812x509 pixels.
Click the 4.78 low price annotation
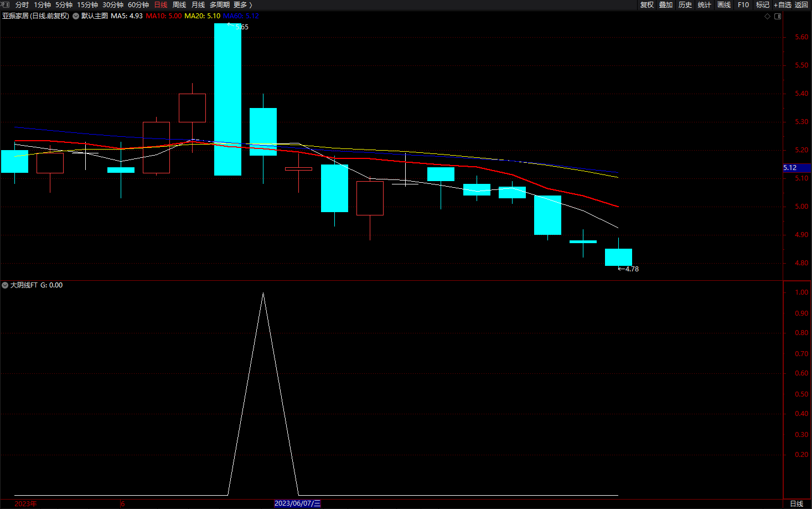pyautogui.click(x=632, y=269)
